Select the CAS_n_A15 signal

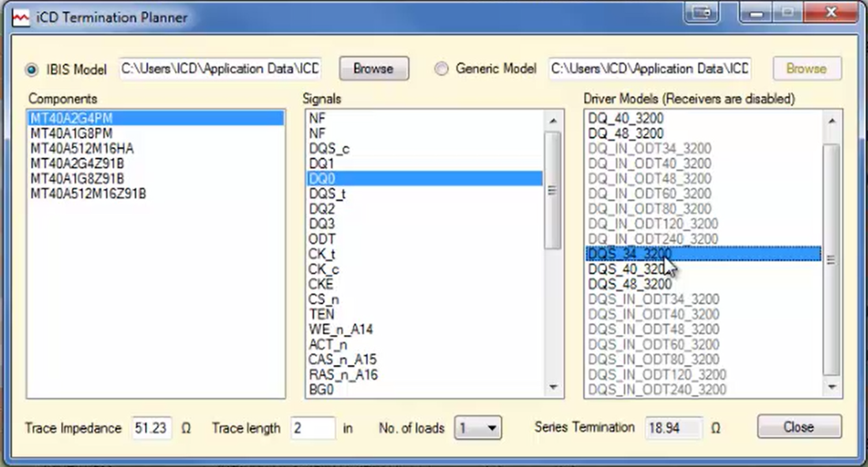425,359
